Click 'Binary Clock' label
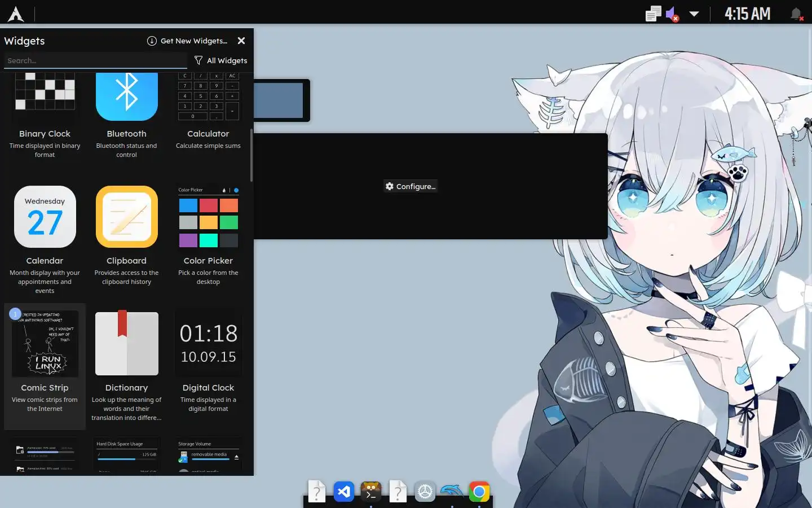812x508 pixels. [45, 134]
